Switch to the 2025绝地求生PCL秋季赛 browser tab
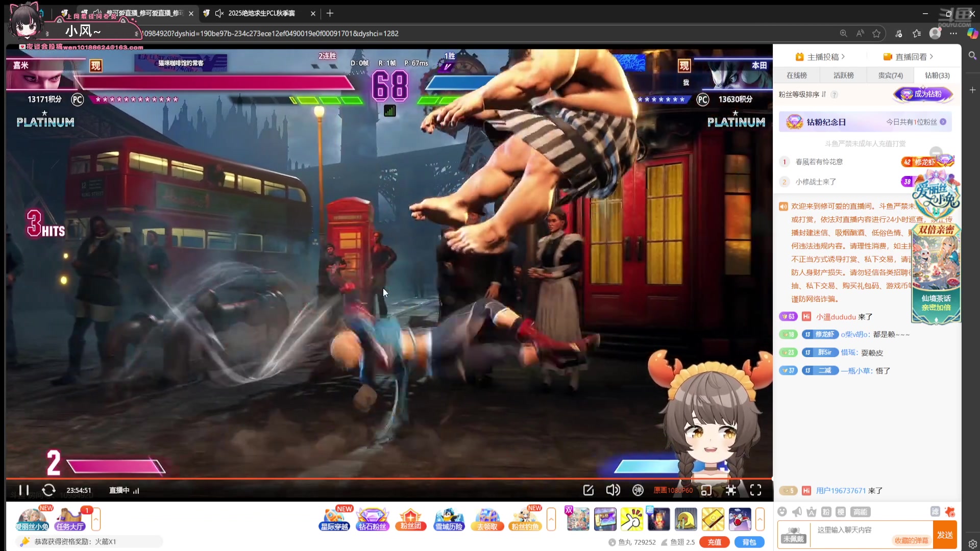 pyautogui.click(x=259, y=13)
